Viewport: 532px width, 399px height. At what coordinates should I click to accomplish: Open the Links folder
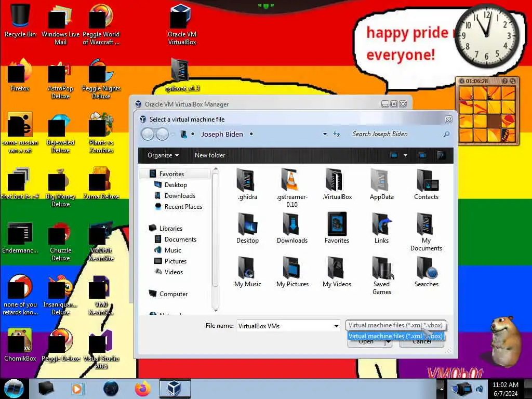(381, 228)
